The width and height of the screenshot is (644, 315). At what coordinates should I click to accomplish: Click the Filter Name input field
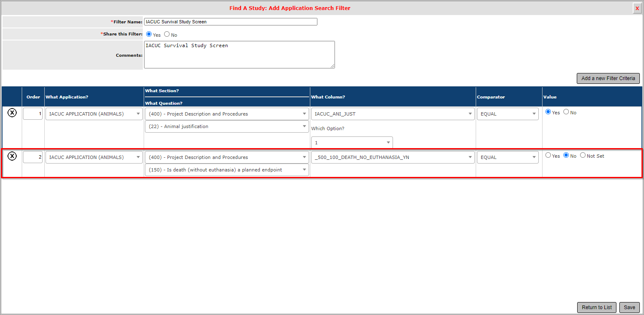click(231, 22)
